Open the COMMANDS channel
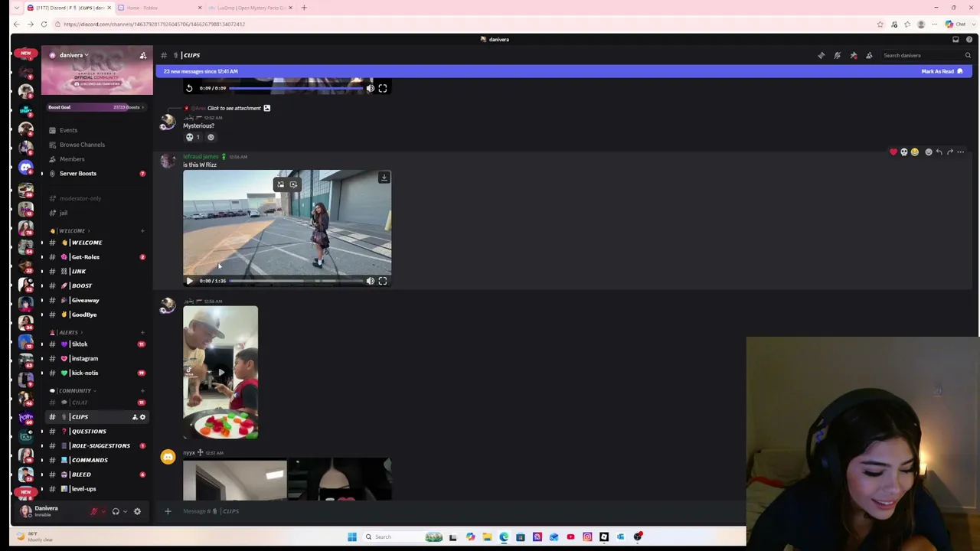 (x=96, y=460)
